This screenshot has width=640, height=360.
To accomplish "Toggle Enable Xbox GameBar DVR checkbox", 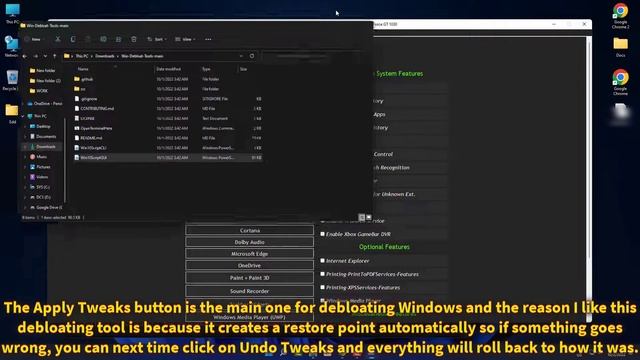I will 322,234.
